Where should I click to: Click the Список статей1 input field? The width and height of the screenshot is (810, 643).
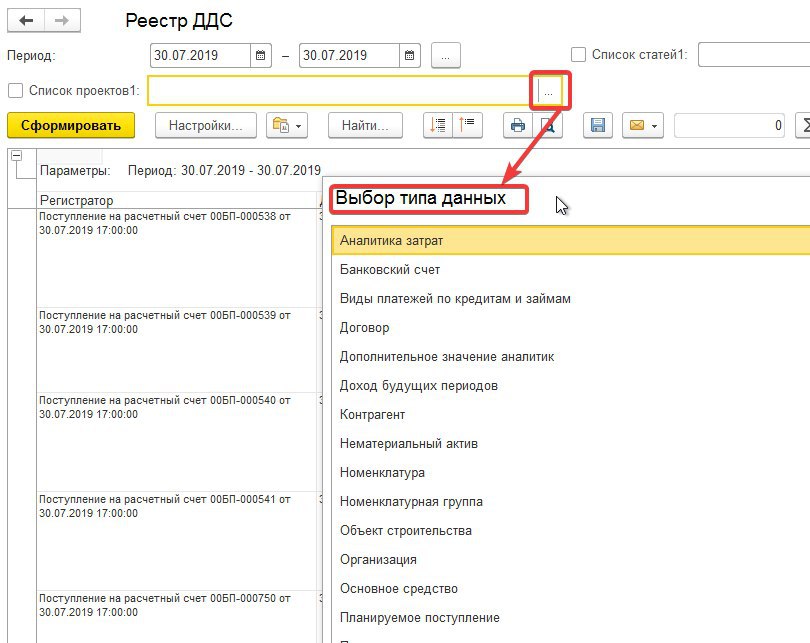754,55
